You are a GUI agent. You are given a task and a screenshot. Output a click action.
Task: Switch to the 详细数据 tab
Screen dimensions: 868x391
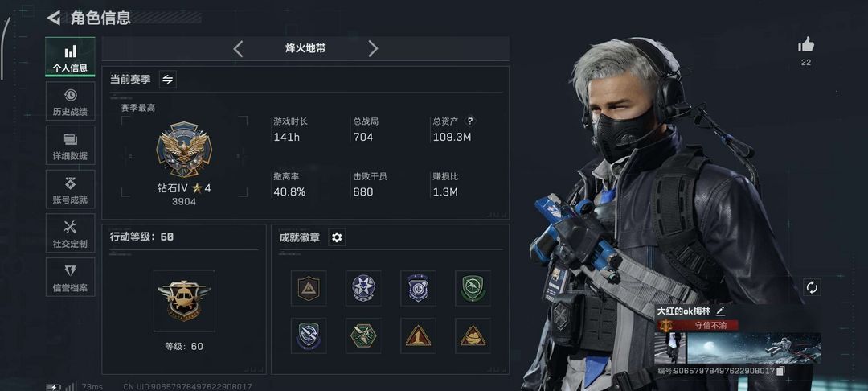click(70, 146)
